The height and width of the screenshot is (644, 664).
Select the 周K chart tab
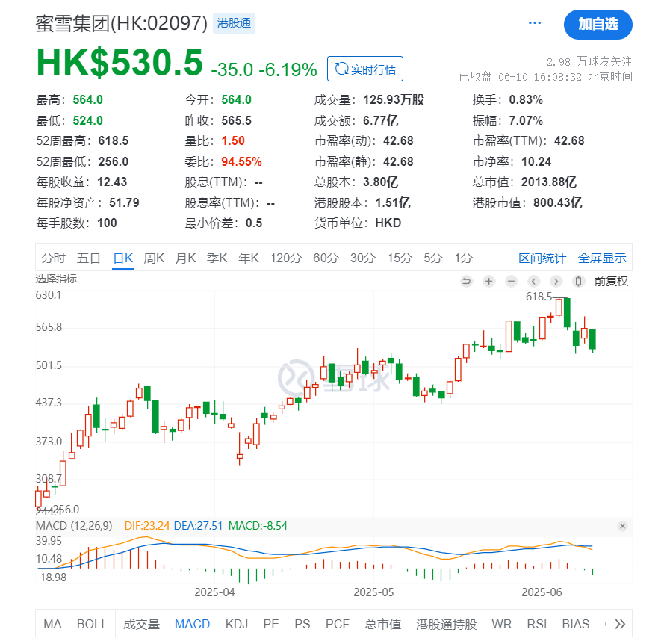(154, 258)
